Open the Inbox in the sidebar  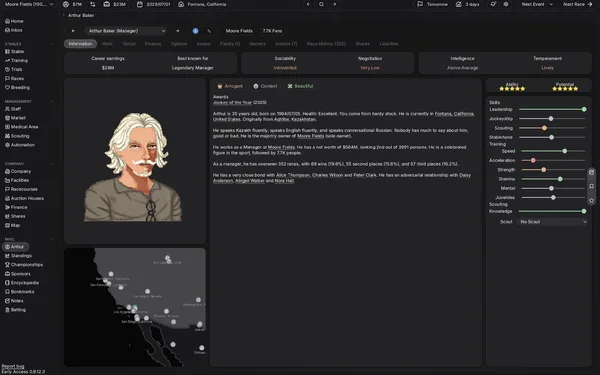coord(14,30)
